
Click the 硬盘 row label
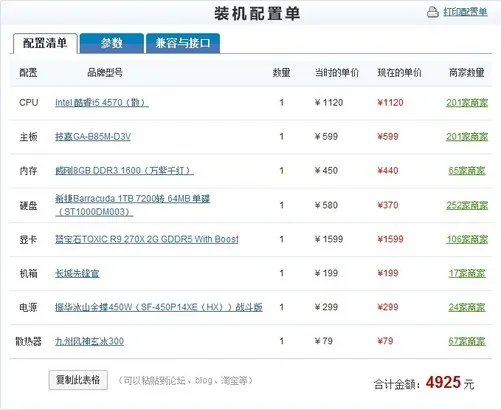point(28,205)
